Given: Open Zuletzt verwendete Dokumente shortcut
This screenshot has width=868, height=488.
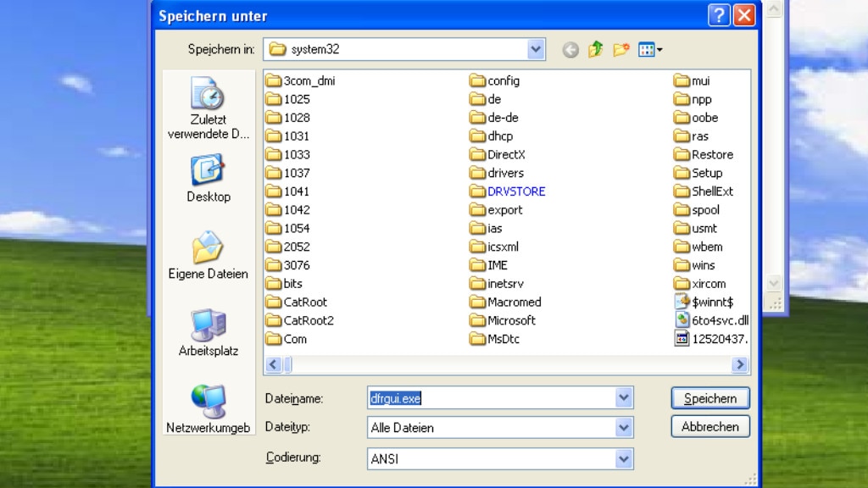Looking at the screenshot, I should [206, 102].
